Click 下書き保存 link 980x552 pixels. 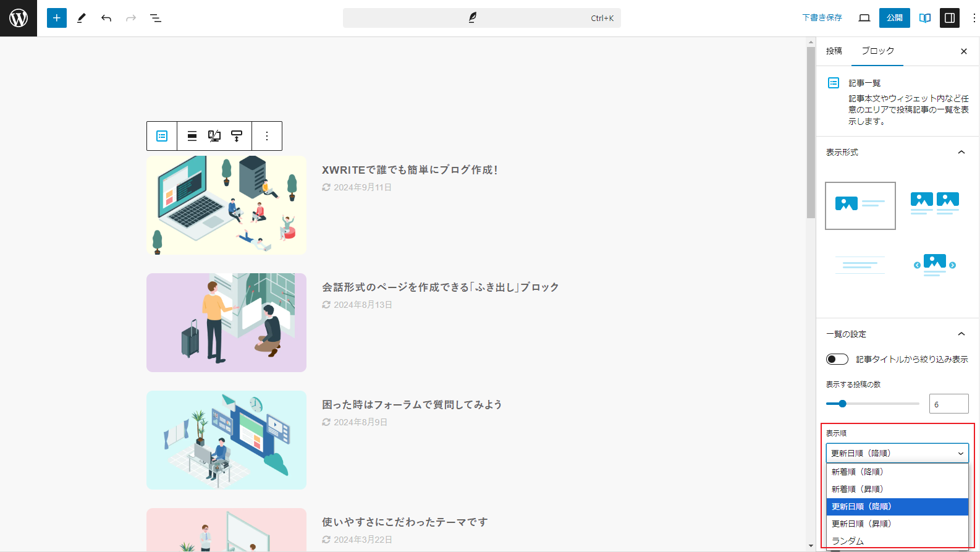pyautogui.click(x=822, y=18)
